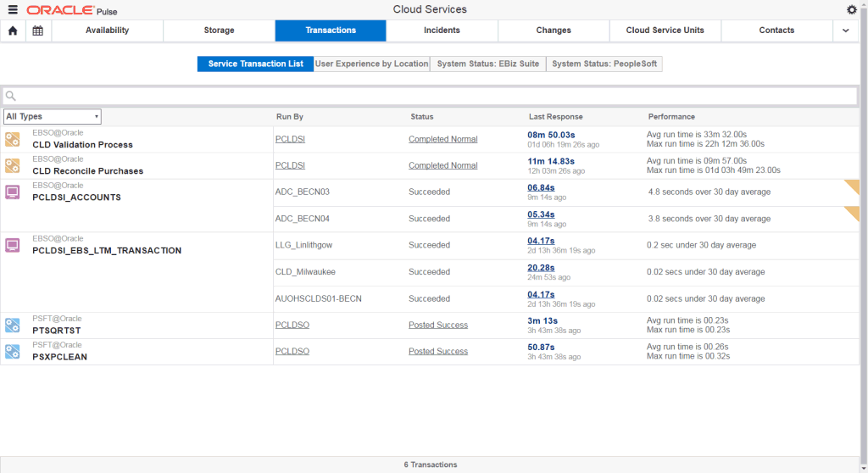Viewport: 868px width, 473px height.
Task: Click the vertical scrollbar down arrow
Action: point(864,469)
